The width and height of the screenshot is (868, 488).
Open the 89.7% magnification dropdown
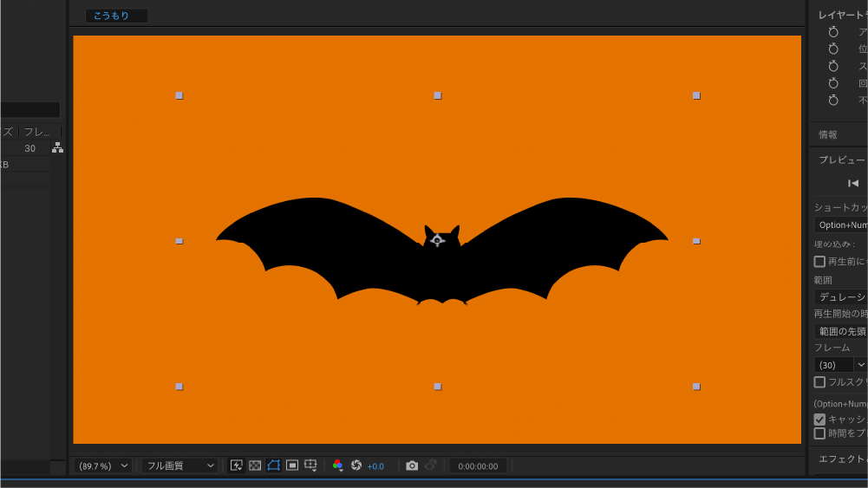pos(104,465)
